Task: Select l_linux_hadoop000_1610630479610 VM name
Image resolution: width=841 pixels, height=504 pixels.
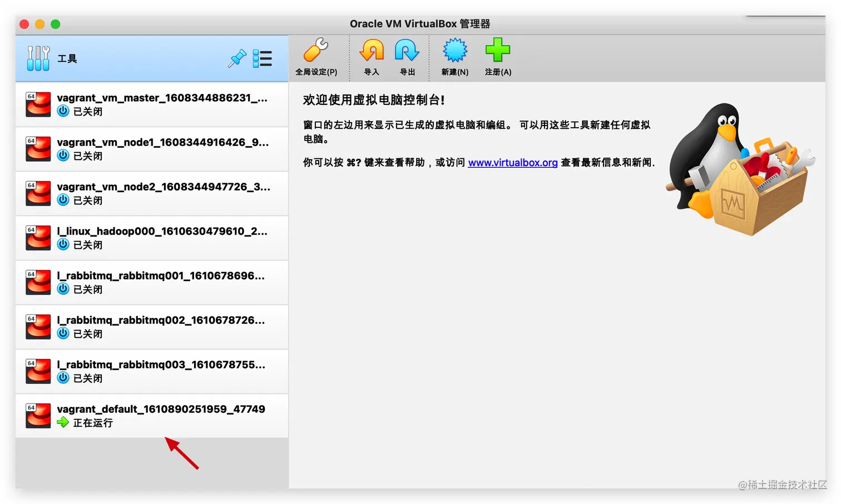Action: pos(162,231)
